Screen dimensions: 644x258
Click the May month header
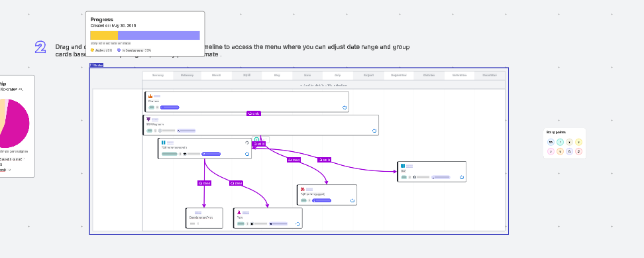(277, 75)
